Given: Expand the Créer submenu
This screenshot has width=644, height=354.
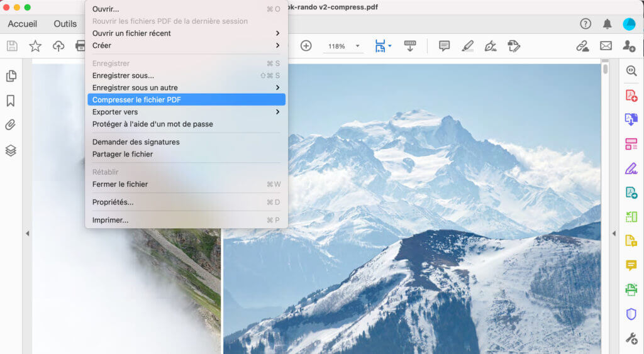Looking at the screenshot, I should point(277,45).
